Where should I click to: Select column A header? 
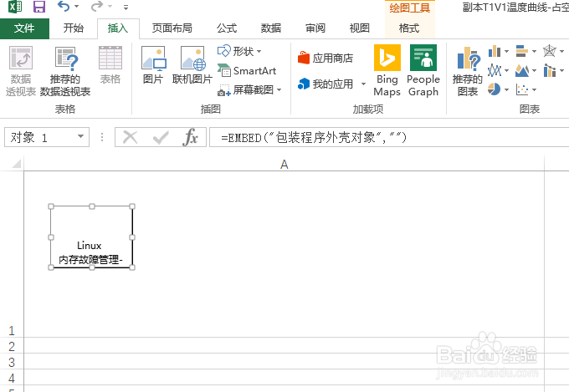click(284, 165)
